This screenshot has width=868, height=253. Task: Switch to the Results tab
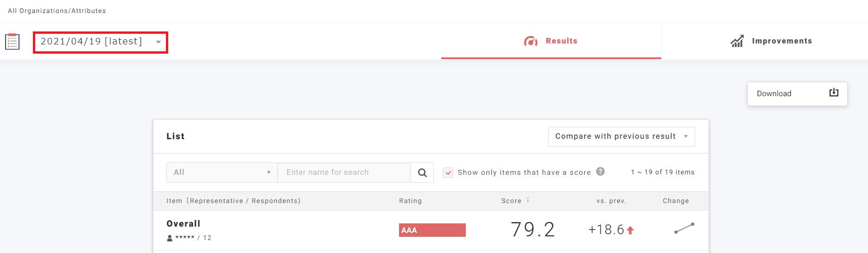[x=551, y=41]
